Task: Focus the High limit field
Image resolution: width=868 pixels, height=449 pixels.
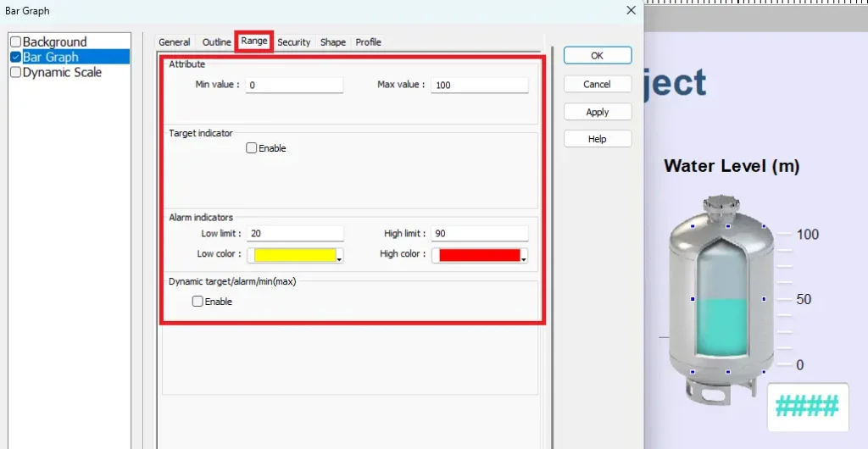Action: tap(480, 233)
